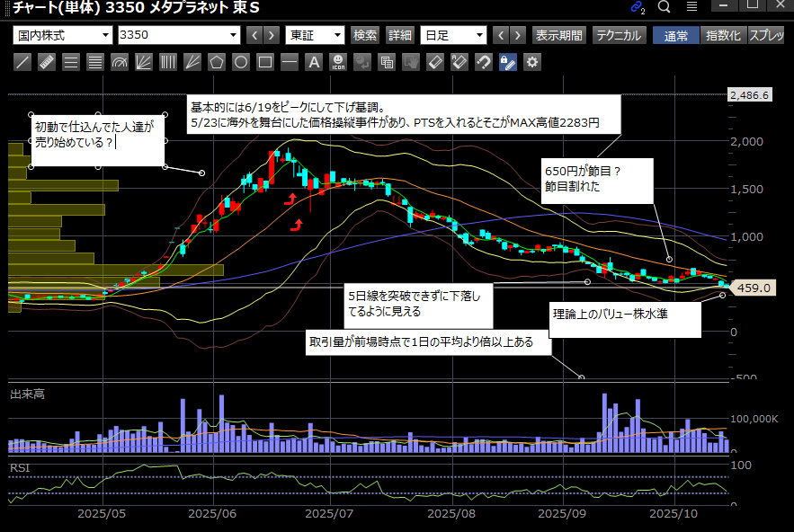Select the horizontal line tool
The image size is (794, 532).
290,62
